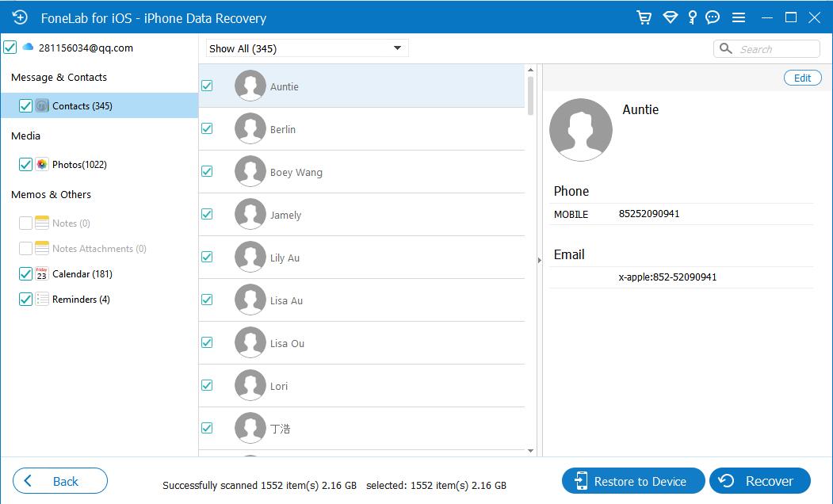Select the Jamely contact name
The height and width of the screenshot is (504, 833).
coord(285,215)
